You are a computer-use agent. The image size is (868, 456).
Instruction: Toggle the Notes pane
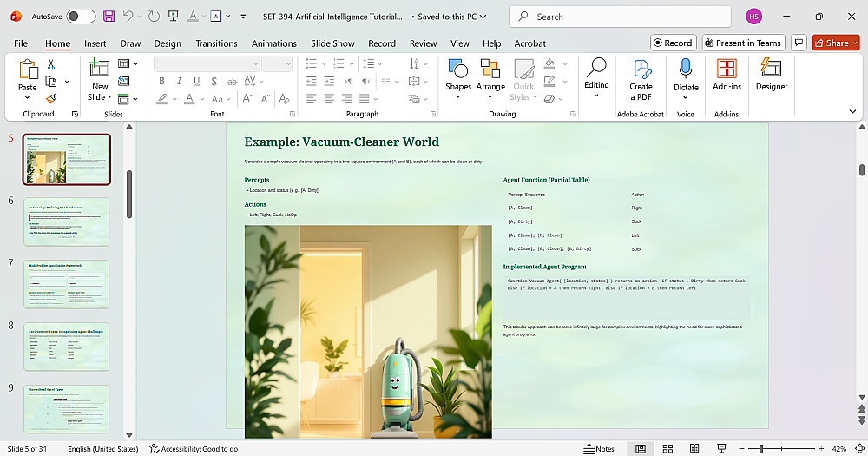(598, 449)
